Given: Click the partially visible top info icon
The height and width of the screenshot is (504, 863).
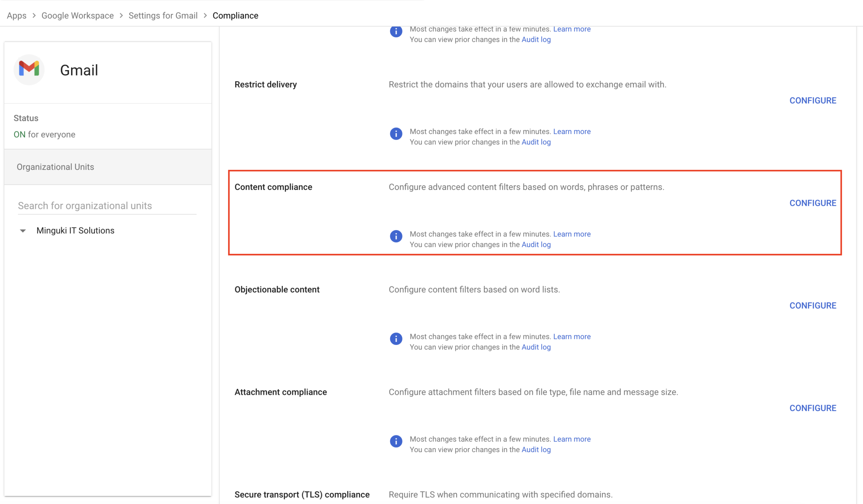Looking at the screenshot, I should (396, 32).
